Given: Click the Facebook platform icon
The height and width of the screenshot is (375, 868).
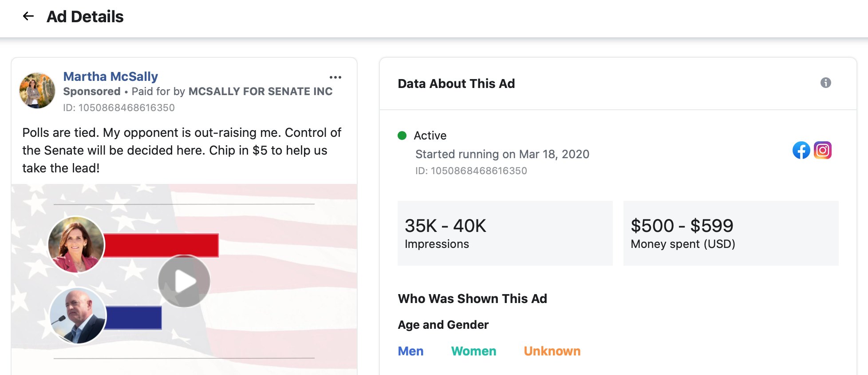Looking at the screenshot, I should (801, 150).
